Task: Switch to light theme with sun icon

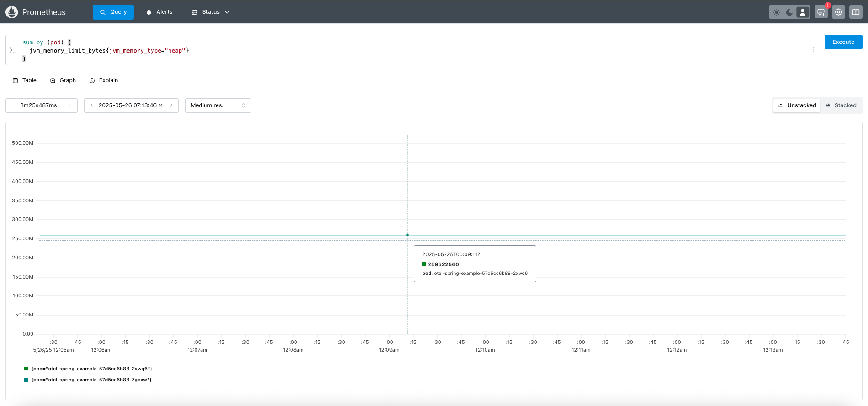Action: point(777,12)
